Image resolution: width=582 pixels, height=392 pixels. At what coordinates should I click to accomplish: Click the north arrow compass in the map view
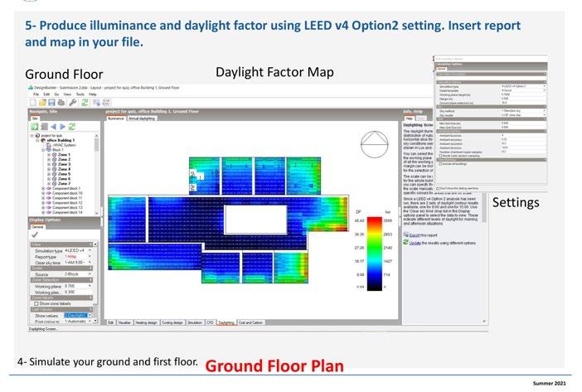tap(374, 144)
